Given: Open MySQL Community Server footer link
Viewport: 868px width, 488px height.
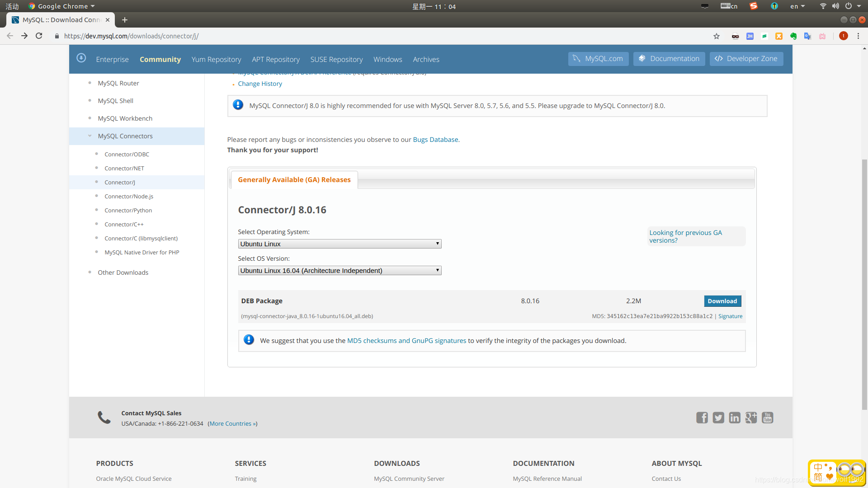Looking at the screenshot, I should 409,479.
